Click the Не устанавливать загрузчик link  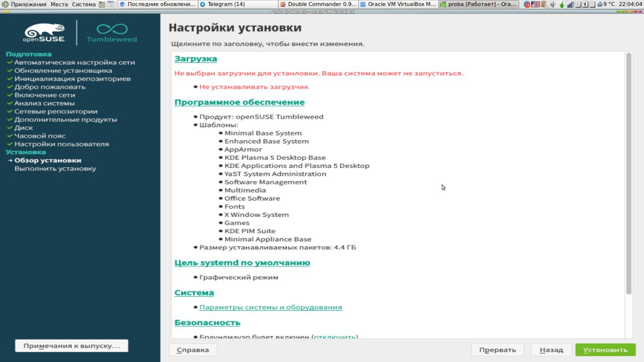(254, 86)
